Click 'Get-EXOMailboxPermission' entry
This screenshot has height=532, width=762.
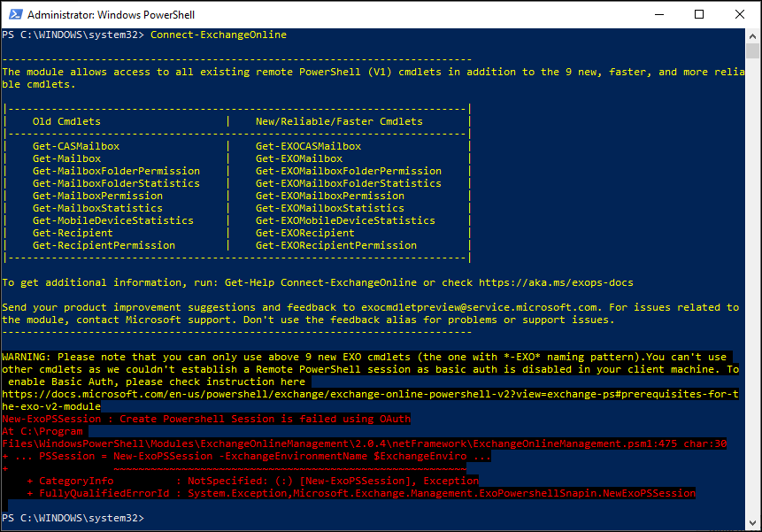(x=330, y=196)
